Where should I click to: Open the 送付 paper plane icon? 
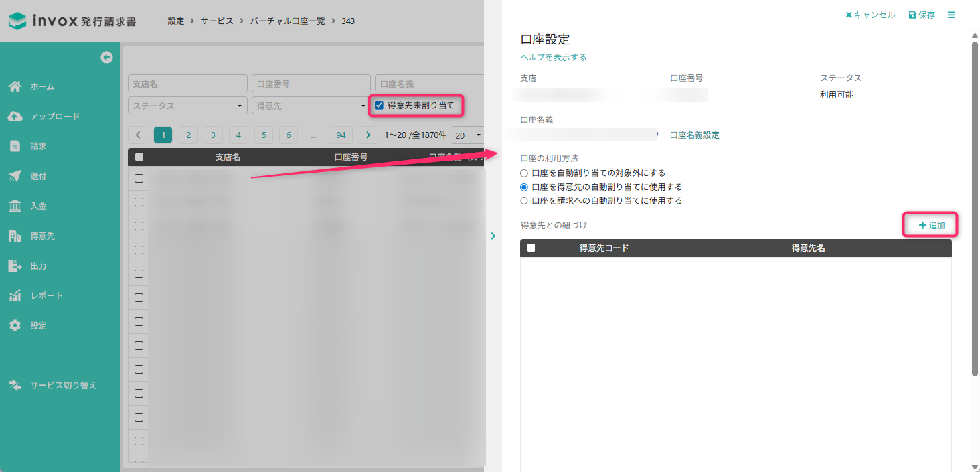pyautogui.click(x=15, y=176)
